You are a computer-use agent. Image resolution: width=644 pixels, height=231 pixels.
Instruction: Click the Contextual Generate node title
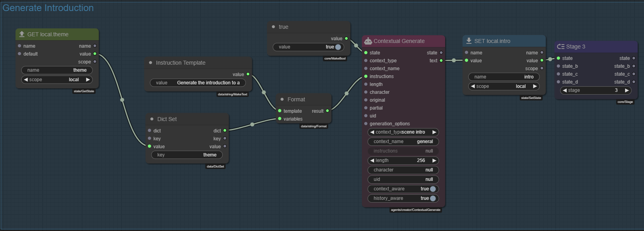(x=399, y=41)
